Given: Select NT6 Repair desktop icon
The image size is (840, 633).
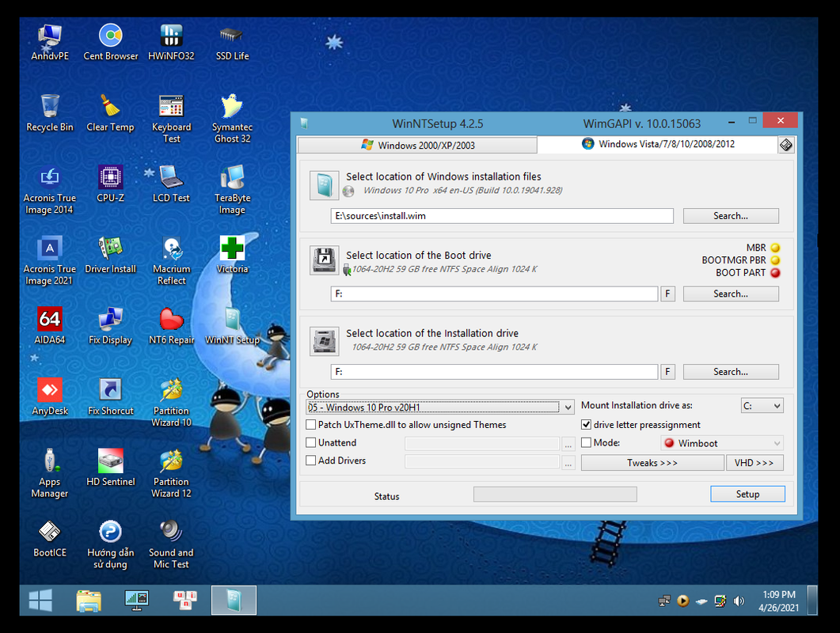Looking at the screenshot, I should 172,326.
